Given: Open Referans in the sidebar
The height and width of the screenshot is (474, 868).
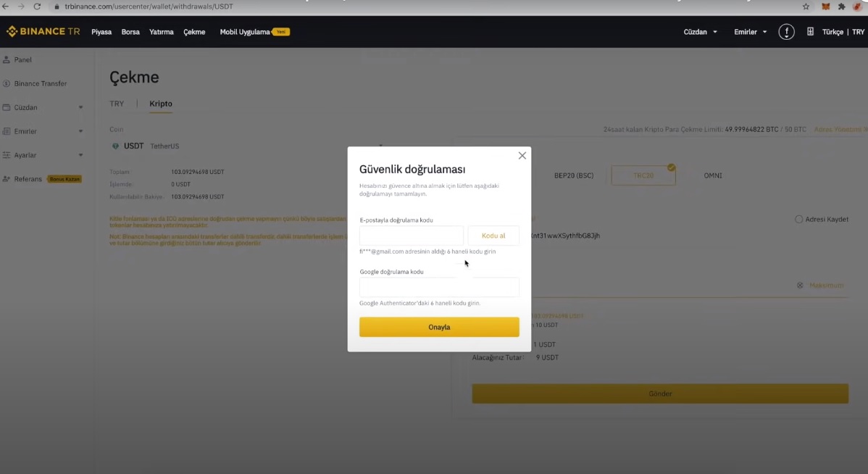Looking at the screenshot, I should click(28, 179).
